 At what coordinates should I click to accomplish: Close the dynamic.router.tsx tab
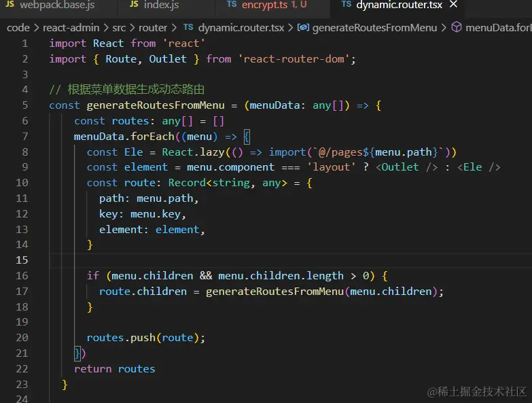[453, 4]
